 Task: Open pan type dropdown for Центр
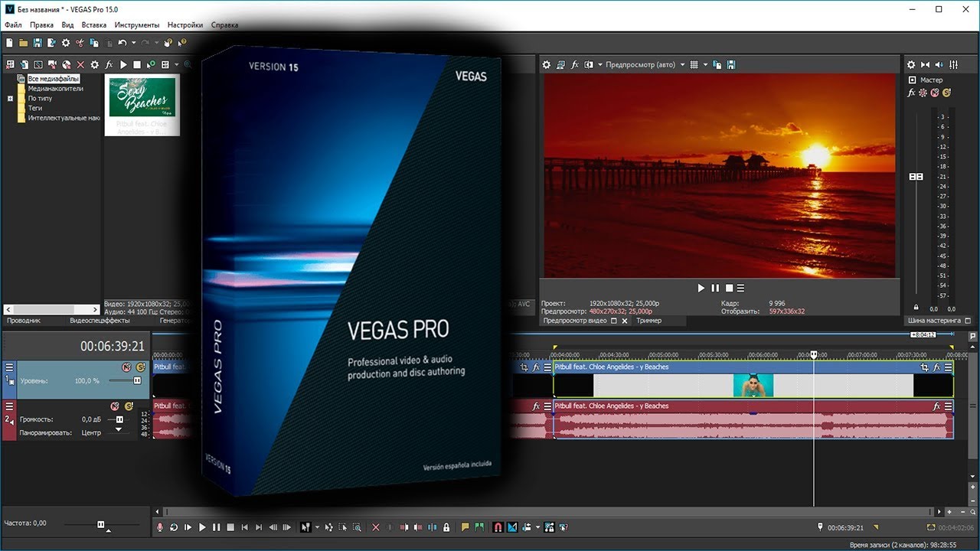(118, 430)
